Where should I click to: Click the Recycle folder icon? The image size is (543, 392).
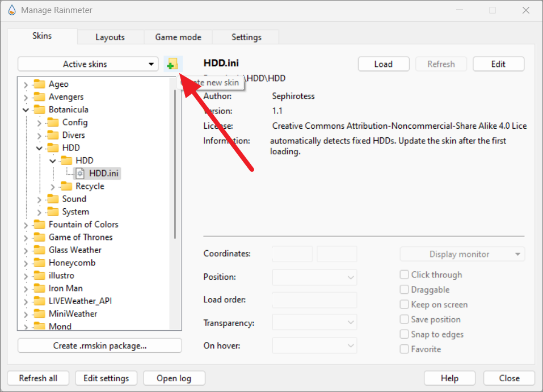click(66, 186)
